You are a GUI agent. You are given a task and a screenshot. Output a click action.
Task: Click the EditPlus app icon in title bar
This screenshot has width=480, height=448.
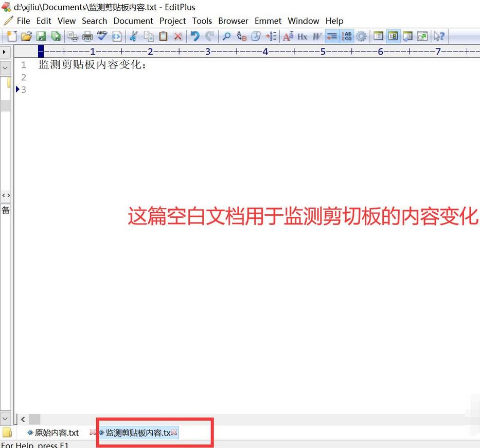pyautogui.click(x=6, y=7)
